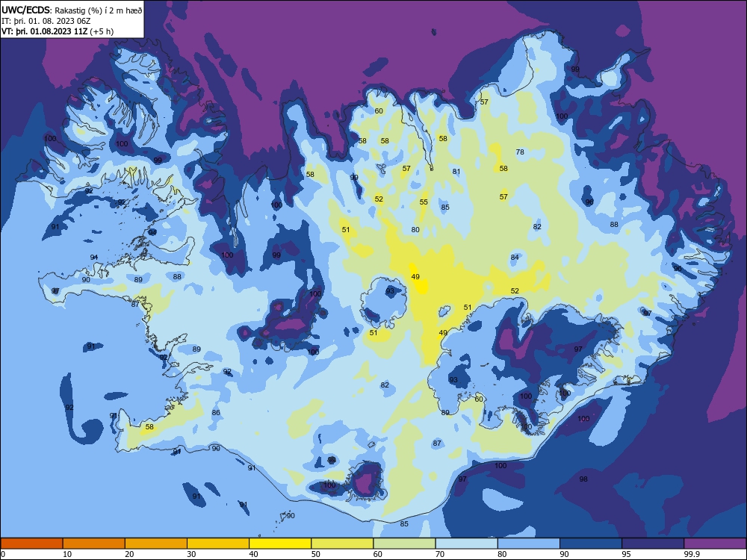Screen dimensions: 747x560
Task: Click the "55" humidity value on the map
Action: pyautogui.click(x=424, y=202)
